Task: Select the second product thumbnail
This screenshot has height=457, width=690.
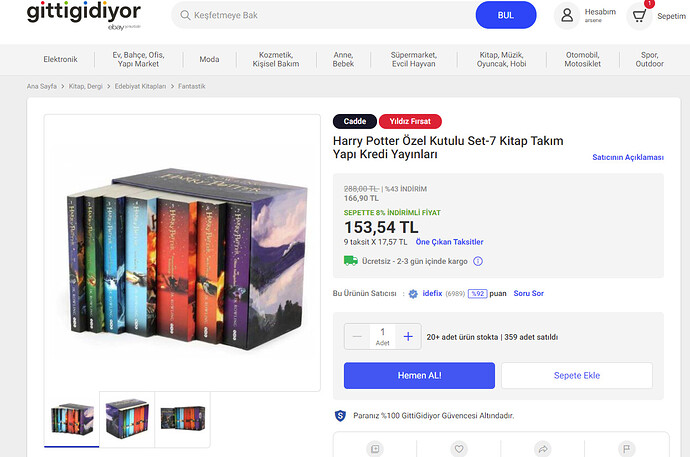Action: [x=127, y=419]
